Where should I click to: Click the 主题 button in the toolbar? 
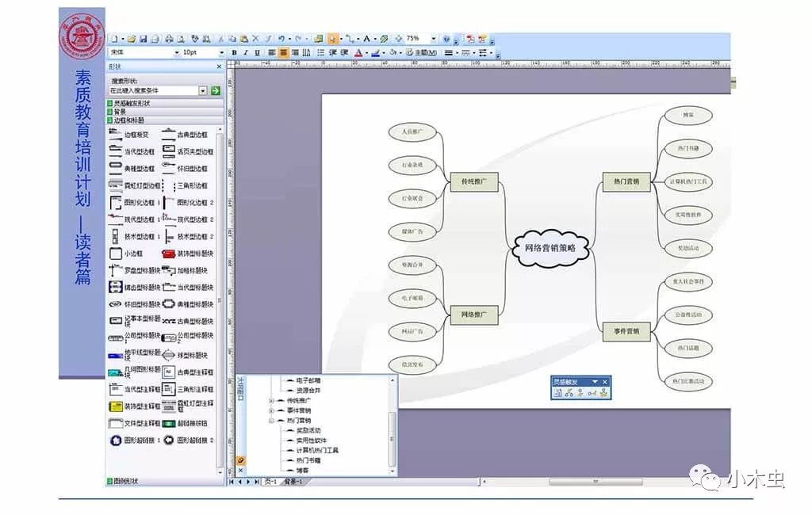pos(421,53)
